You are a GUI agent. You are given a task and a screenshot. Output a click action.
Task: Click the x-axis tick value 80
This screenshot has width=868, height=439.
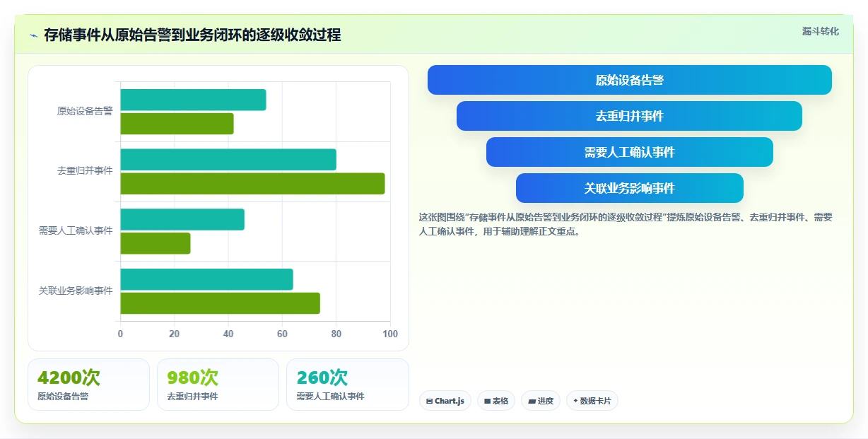(x=336, y=334)
